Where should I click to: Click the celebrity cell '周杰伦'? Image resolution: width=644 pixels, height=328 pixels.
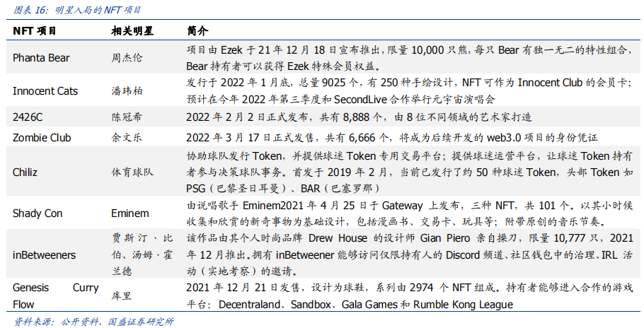coord(127,58)
